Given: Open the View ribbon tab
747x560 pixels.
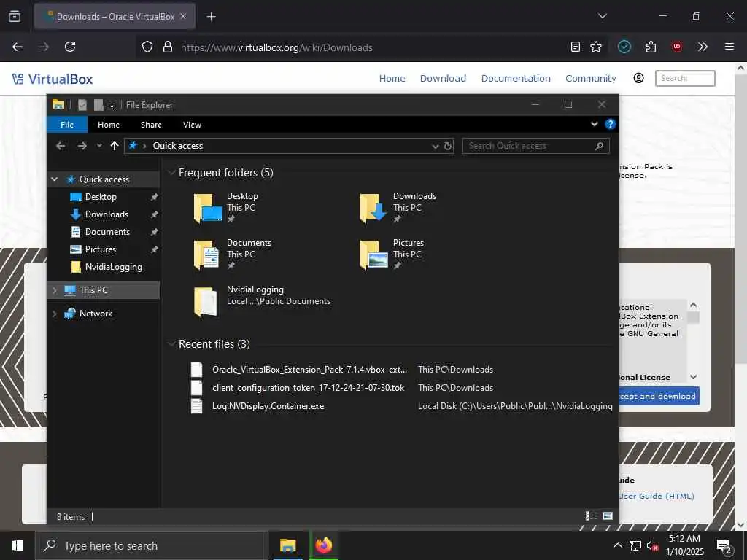Looking at the screenshot, I should point(192,124).
